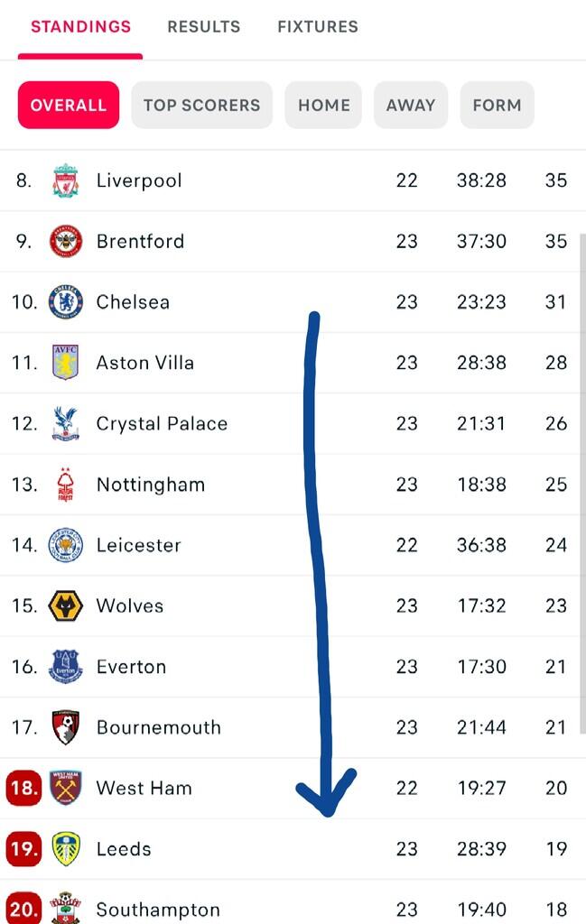Select the Standings tab
This screenshot has height=924, width=586.
tap(80, 27)
